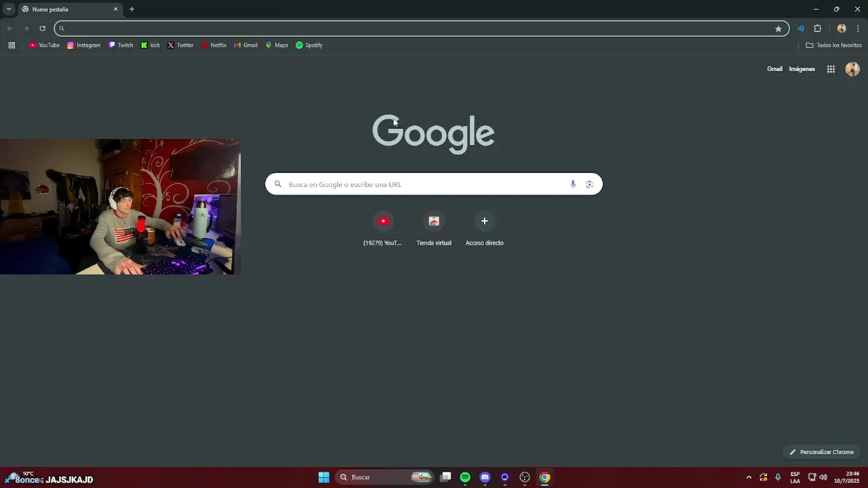Open the Extensions puzzle menu
868x488 pixels.
tap(817, 28)
